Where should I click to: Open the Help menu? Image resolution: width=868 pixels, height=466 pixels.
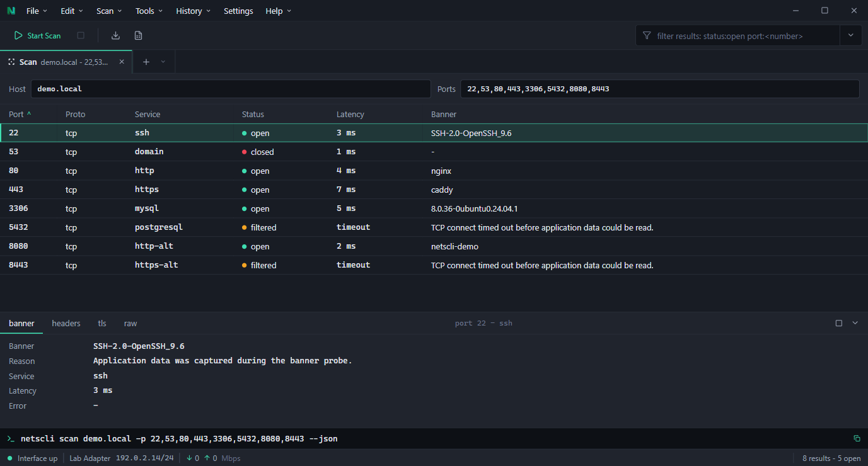279,11
